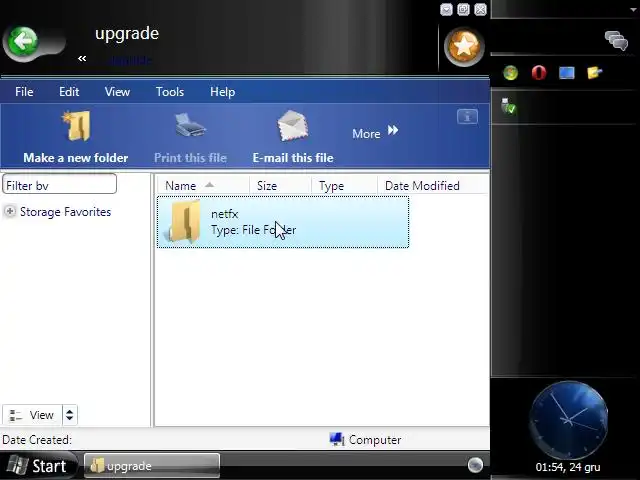Viewport: 640px width, 480px height.
Task: Change view with the up-down stepper arrows
Action: [x=69, y=415]
